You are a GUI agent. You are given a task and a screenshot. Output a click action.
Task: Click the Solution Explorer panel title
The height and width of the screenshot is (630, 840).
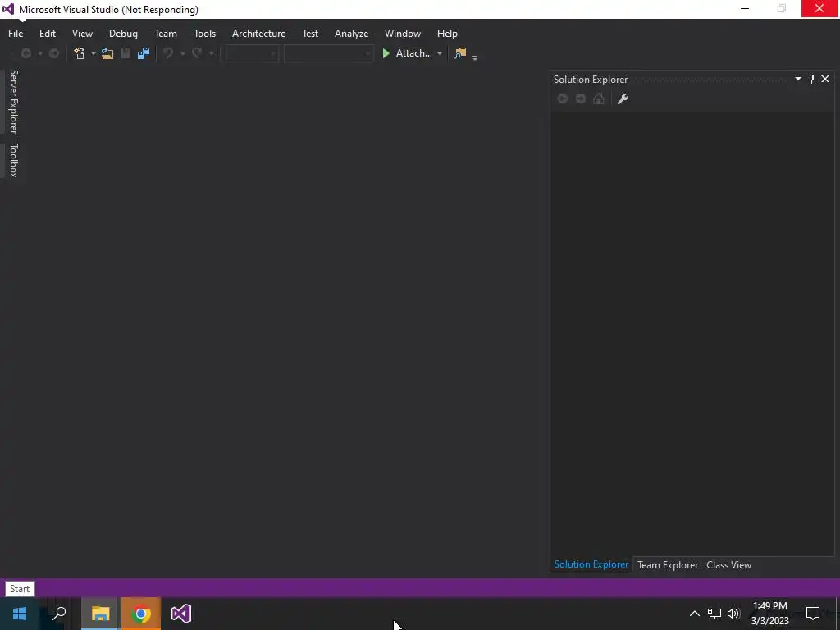coord(591,80)
